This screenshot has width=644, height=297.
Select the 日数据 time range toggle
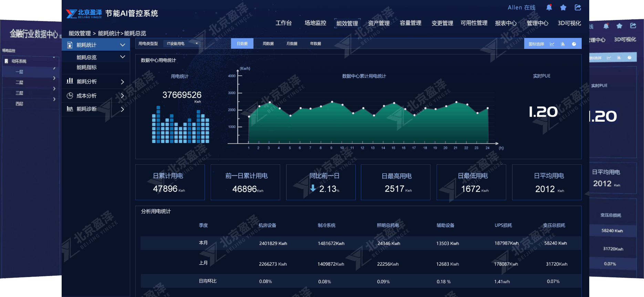point(242,43)
